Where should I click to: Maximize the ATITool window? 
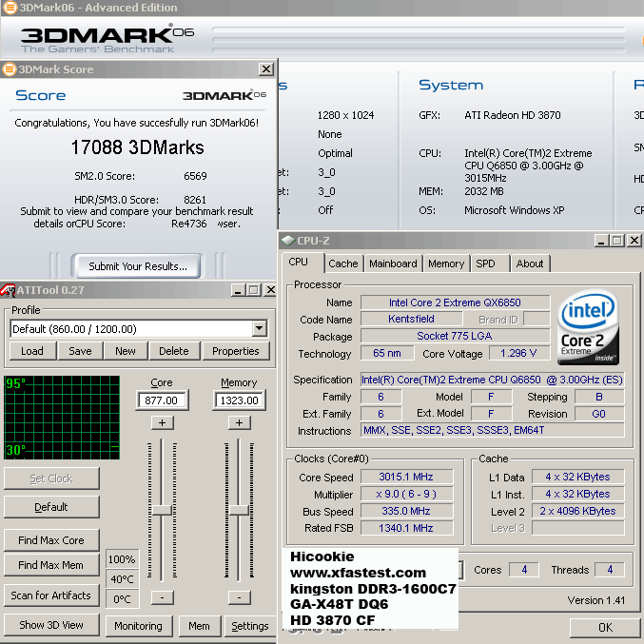253,290
